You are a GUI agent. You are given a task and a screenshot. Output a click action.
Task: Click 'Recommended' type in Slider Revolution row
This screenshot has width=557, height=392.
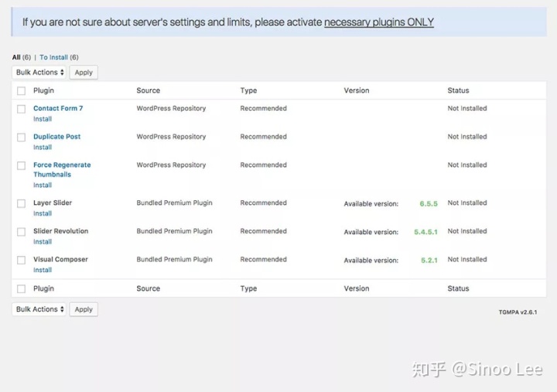click(x=263, y=231)
